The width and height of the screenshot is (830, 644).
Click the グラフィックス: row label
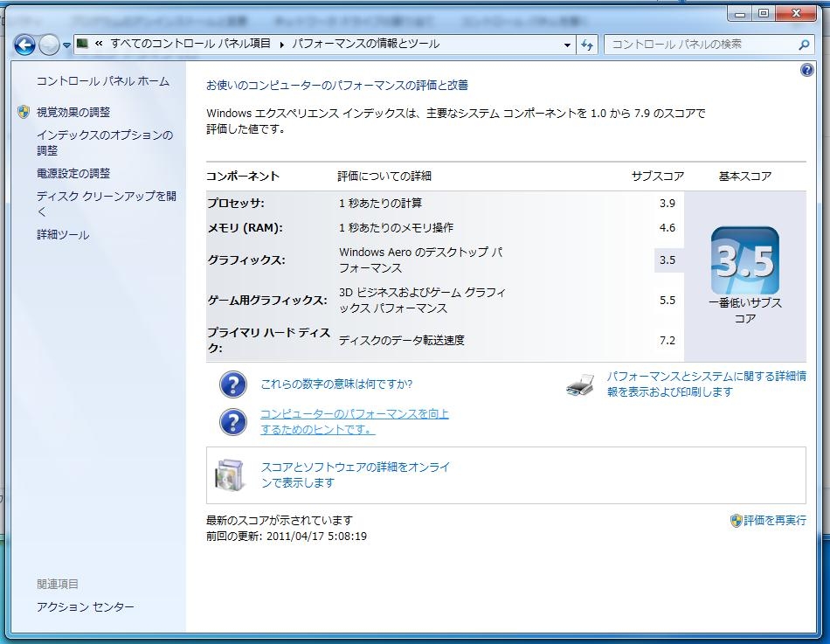(246, 260)
